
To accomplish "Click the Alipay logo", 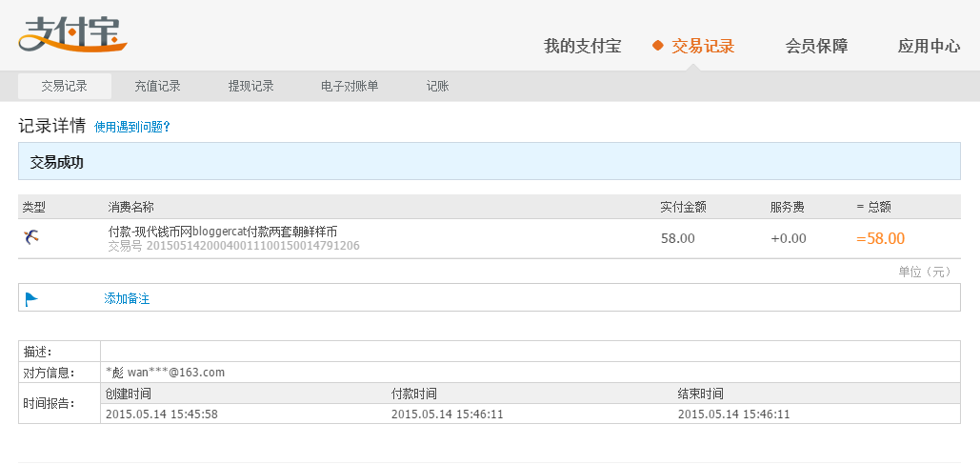I will tap(71, 35).
